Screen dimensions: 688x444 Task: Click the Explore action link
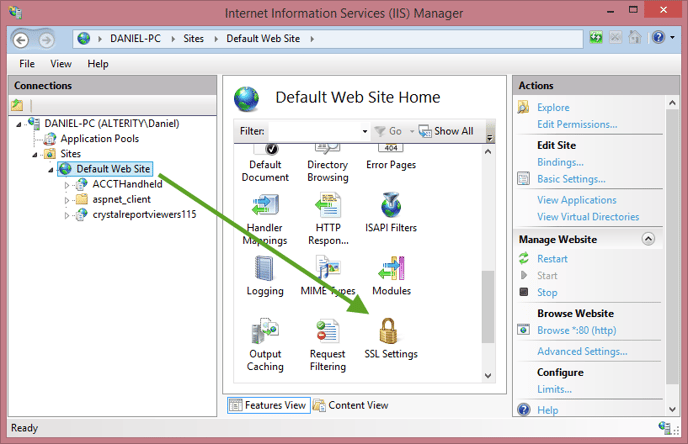(x=553, y=107)
